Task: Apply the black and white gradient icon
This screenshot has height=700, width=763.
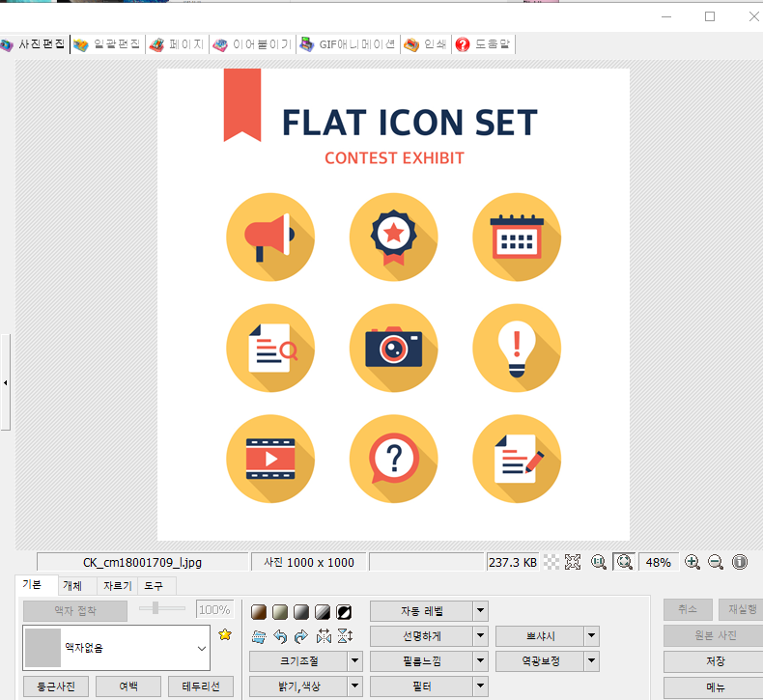Action: coord(323,612)
